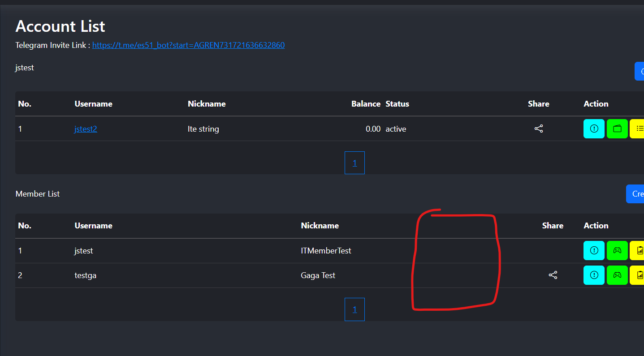Click the Create button above Member List
The width and height of the screenshot is (644, 356).
(x=635, y=194)
